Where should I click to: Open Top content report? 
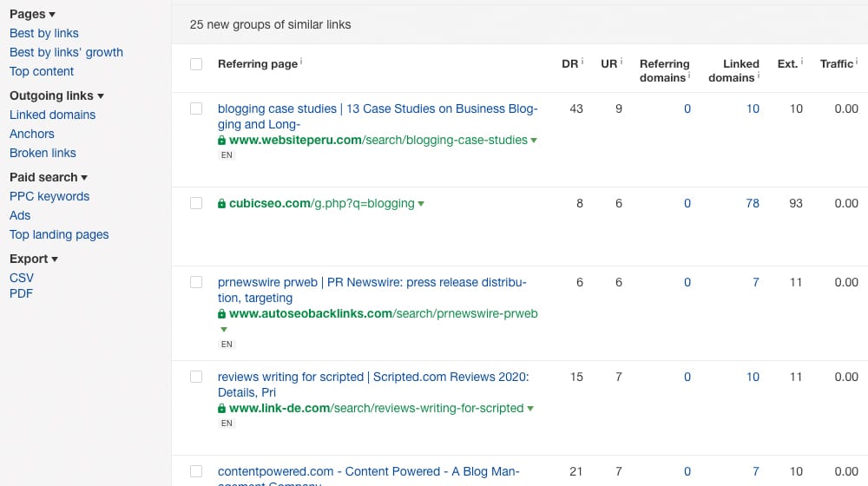coord(42,71)
